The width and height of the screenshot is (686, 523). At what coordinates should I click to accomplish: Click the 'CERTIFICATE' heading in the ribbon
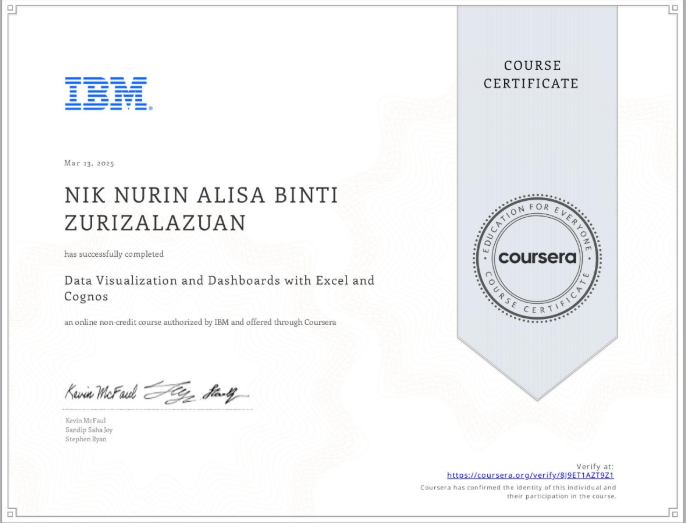click(531, 83)
